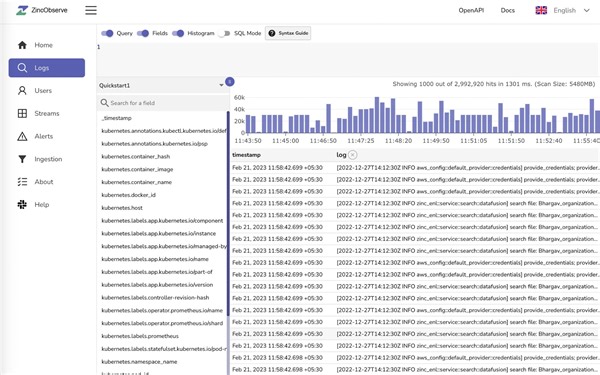600x375 pixels.
Task: Navigate to Ingestion
Action: (47, 159)
